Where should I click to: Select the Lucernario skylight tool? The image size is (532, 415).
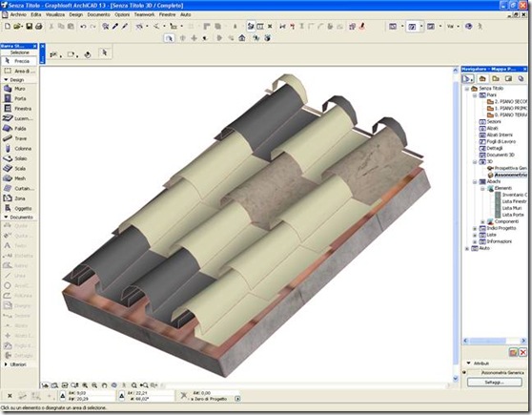19,118
